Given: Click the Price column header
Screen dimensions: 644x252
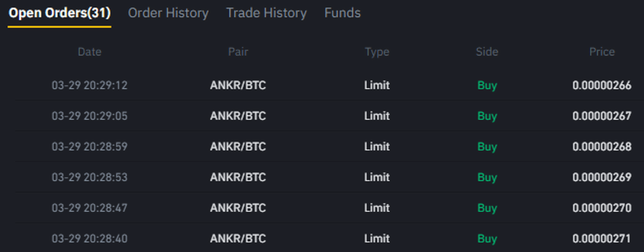Looking at the screenshot, I should coord(602,52).
